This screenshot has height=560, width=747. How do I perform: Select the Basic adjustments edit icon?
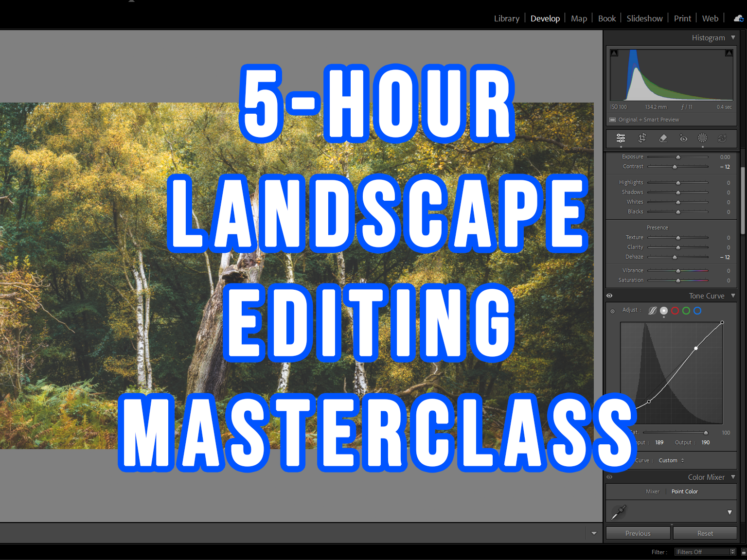(x=621, y=139)
